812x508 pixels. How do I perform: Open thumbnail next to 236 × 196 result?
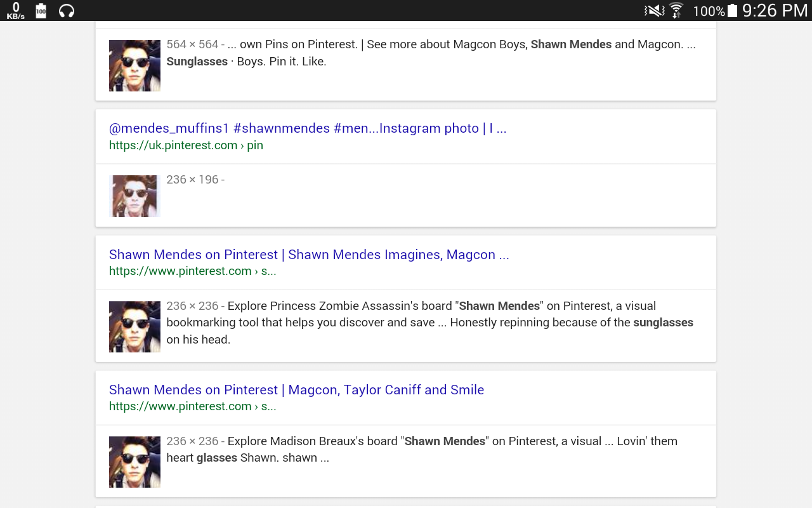click(134, 196)
